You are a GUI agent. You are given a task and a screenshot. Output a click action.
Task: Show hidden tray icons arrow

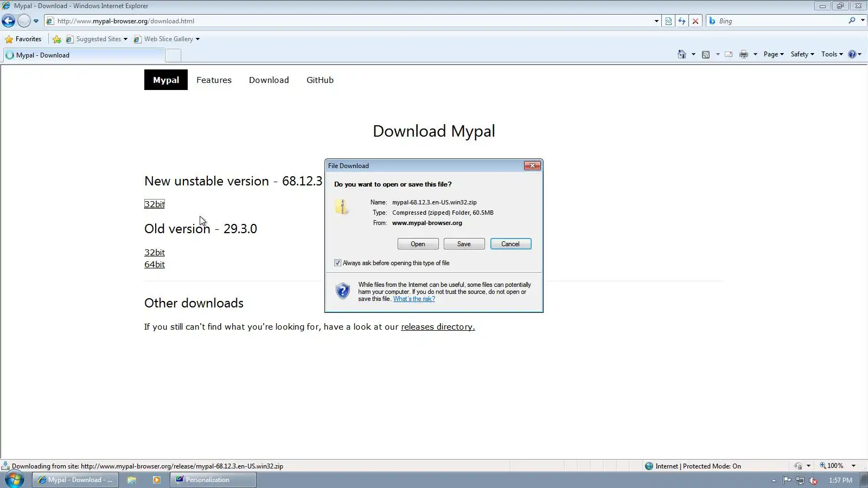(x=774, y=480)
